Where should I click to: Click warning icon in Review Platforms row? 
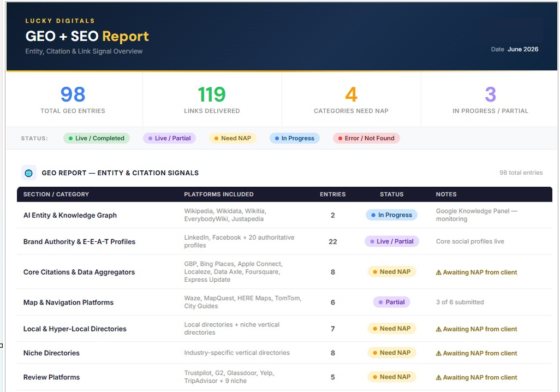pos(439,378)
